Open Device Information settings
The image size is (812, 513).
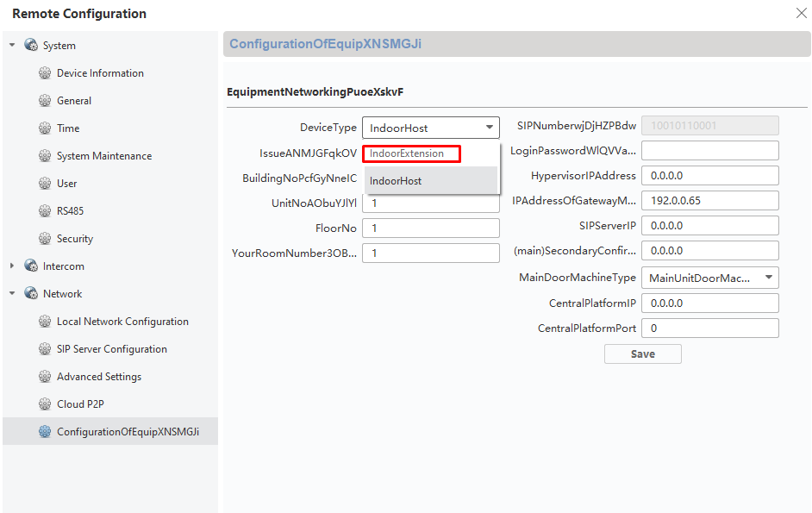[x=100, y=73]
